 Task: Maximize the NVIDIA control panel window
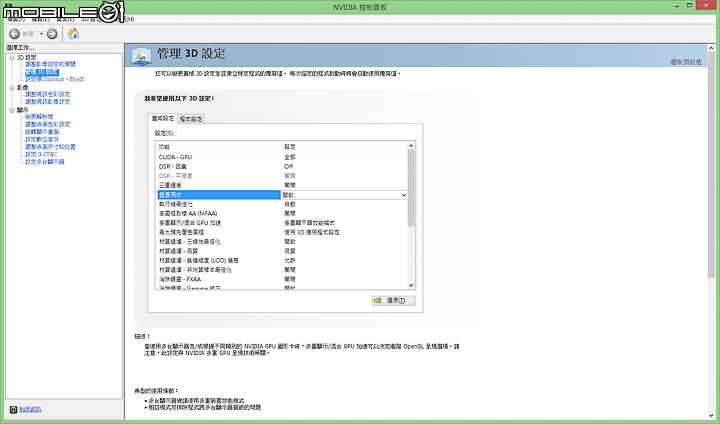[x=689, y=6]
